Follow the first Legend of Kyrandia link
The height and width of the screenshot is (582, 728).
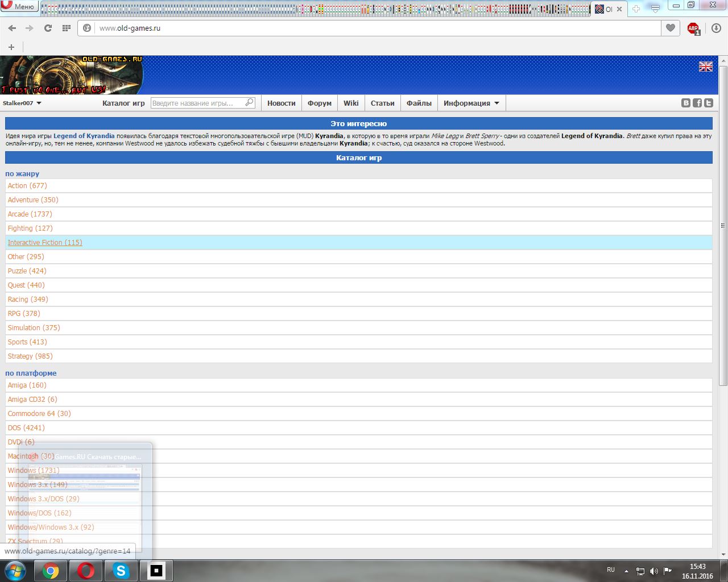tap(84, 136)
